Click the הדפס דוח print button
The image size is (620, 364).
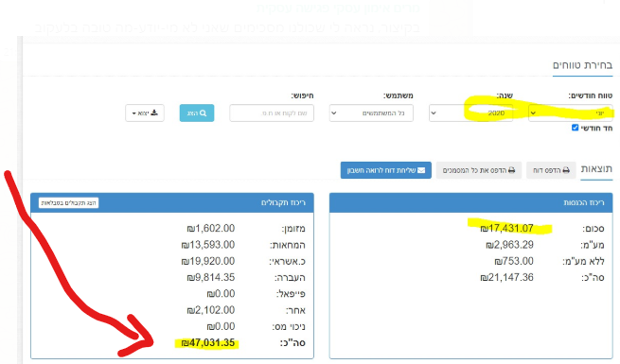(x=551, y=170)
